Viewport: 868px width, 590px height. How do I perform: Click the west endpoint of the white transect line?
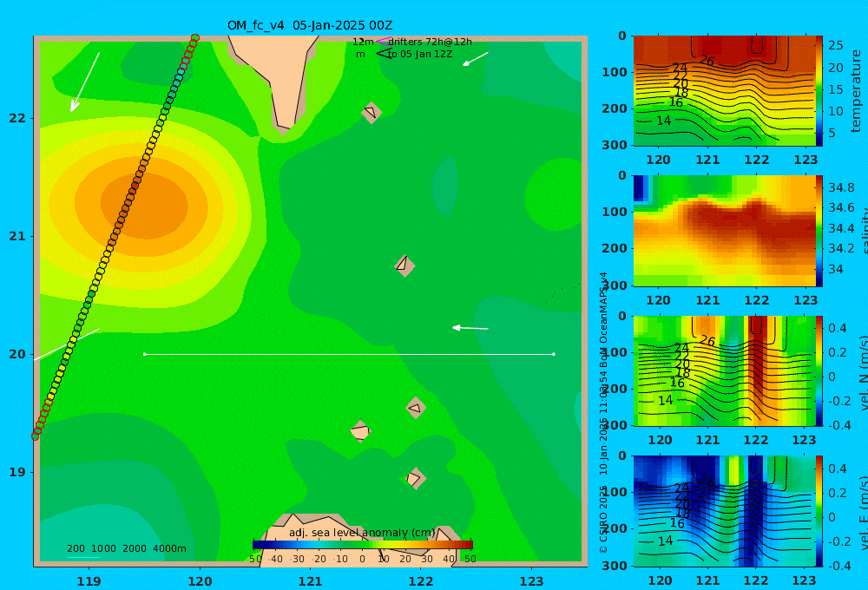pos(144,354)
